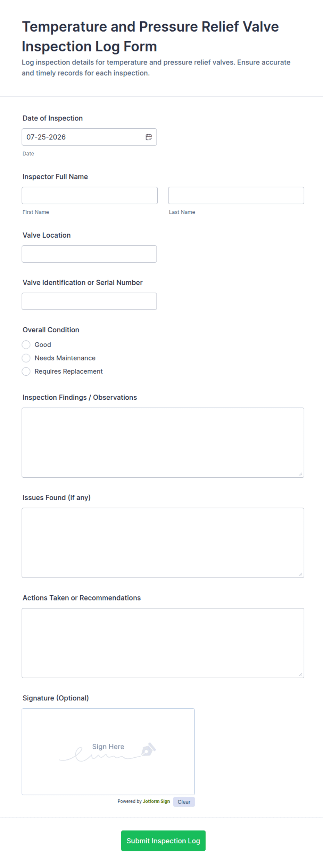Click the Date of Inspection field
323x868 pixels.
click(x=89, y=137)
